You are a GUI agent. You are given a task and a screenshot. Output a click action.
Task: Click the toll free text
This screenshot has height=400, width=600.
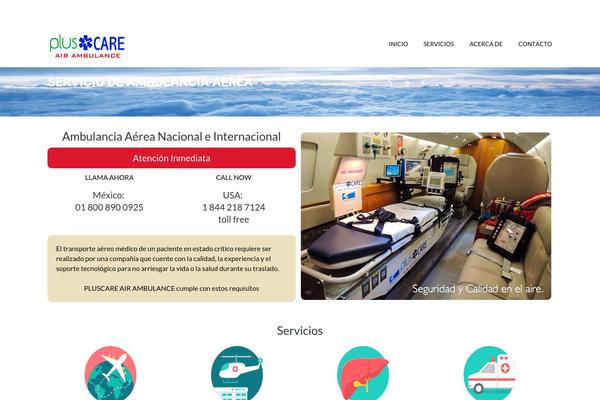[x=233, y=219]
